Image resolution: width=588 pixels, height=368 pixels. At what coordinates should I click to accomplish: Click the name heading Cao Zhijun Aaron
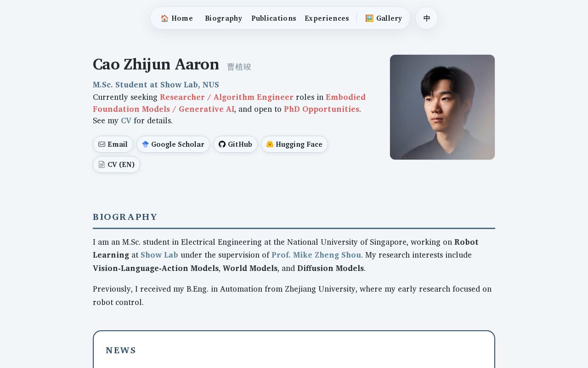pos(156,64)
